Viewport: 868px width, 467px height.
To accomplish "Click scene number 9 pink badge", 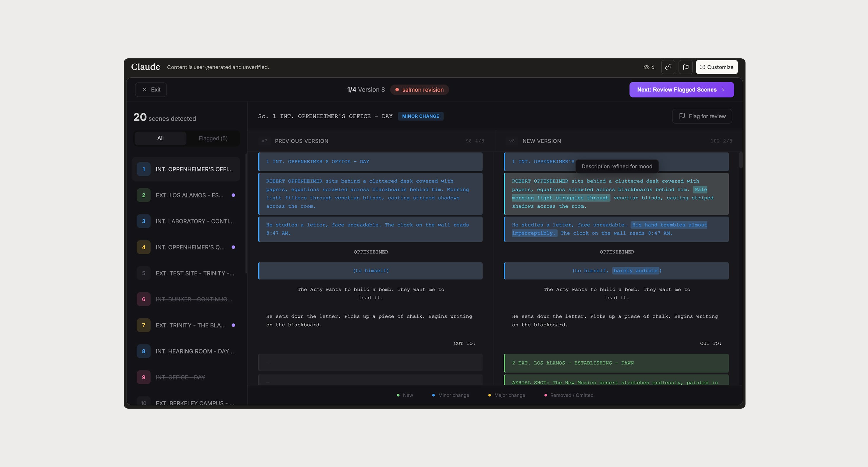I will [x=143, y=377].
